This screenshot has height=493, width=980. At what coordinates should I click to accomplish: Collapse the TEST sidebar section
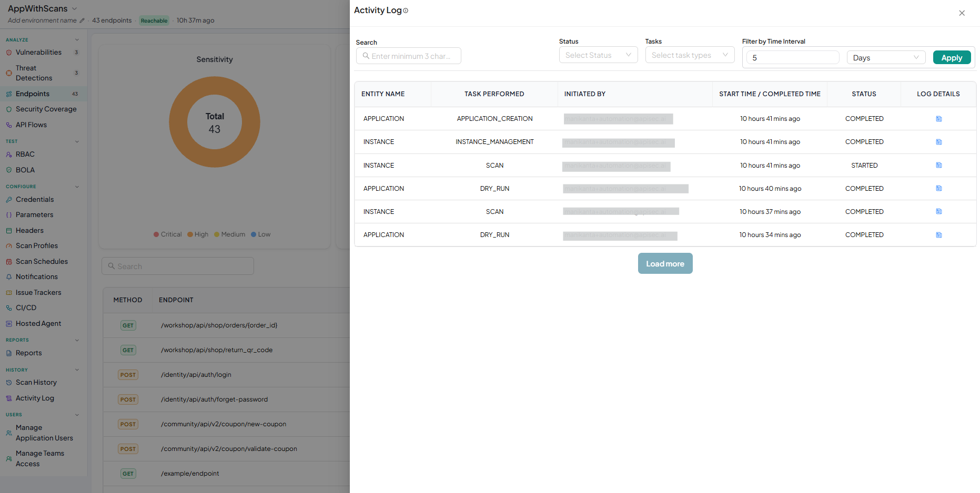click(77, 141)
